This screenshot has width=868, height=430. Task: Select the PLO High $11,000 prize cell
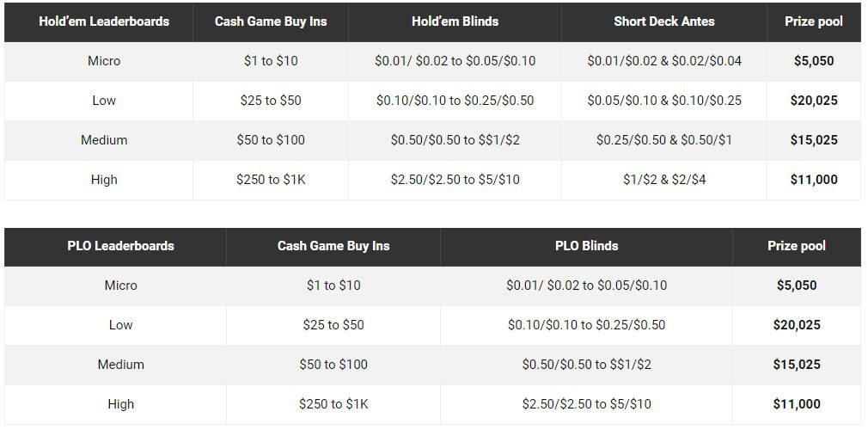click(x=796, y=404)
